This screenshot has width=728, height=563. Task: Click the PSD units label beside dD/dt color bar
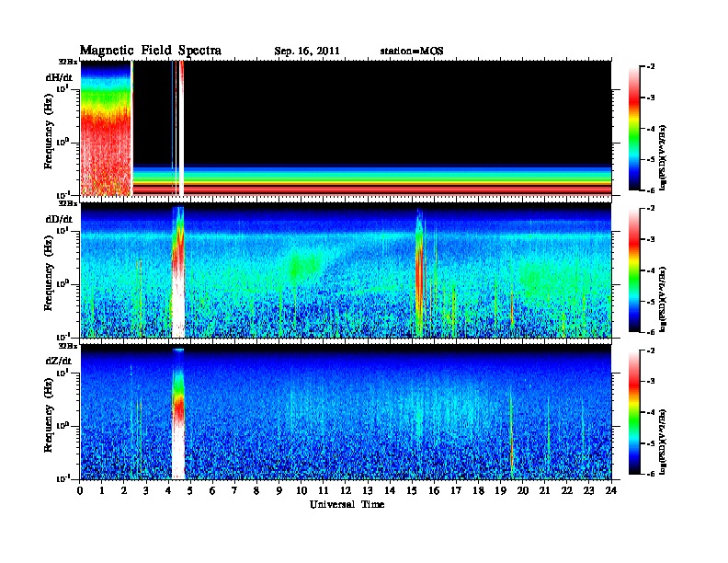click(x=663, y=299)
